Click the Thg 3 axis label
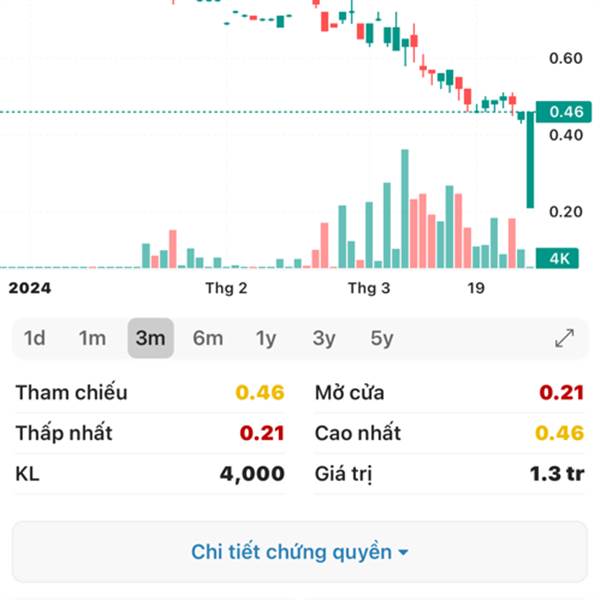The image size is (600, 600). 369,288
